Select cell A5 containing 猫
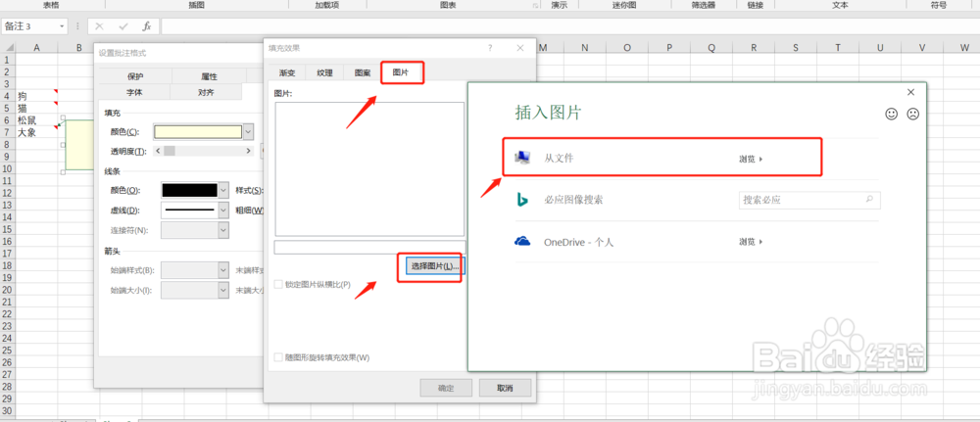This screenshot has height=422, width=980. click(x=36, y=108)
